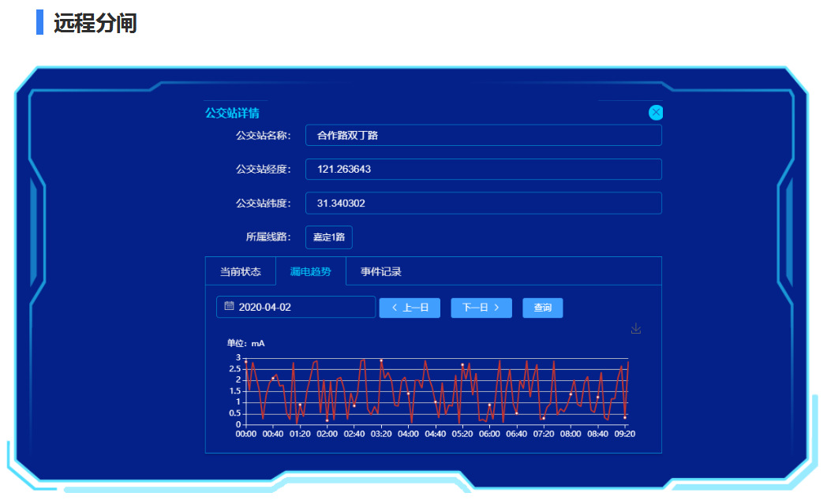Select the 漏电趋势 tab
This screenshot has height=504, width=827.
(310, 271)
